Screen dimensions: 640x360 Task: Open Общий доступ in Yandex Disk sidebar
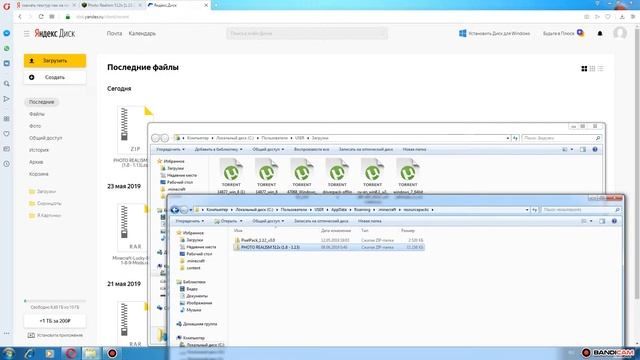click(46, 138)
